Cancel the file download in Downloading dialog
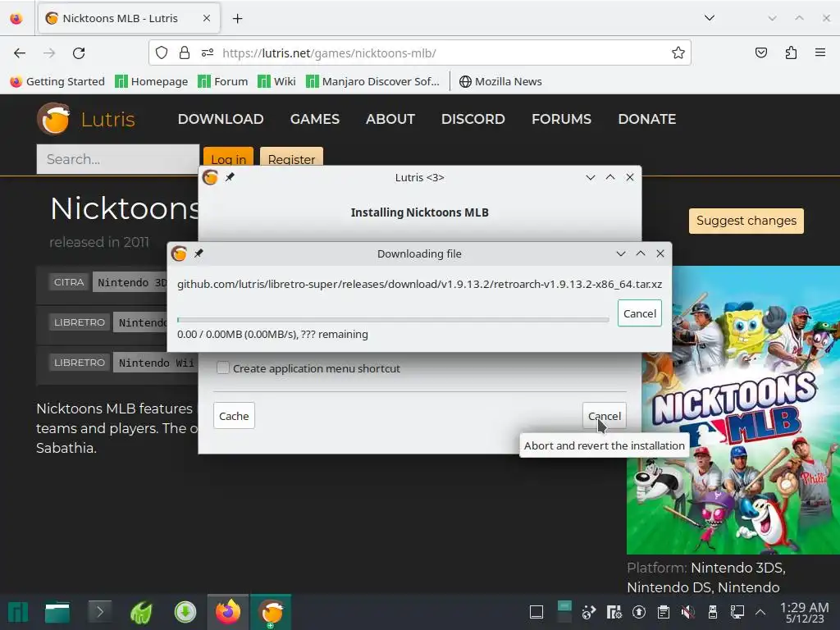This screenshot has height=630, width=840. point(640,313)
